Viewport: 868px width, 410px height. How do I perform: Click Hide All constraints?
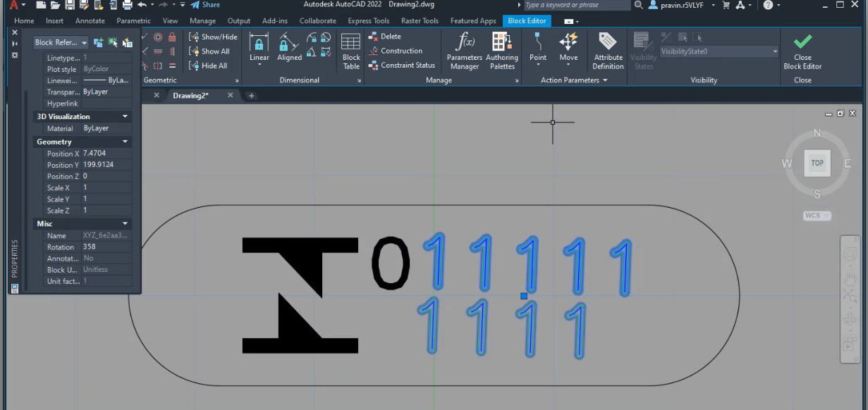tap(208, 66)
